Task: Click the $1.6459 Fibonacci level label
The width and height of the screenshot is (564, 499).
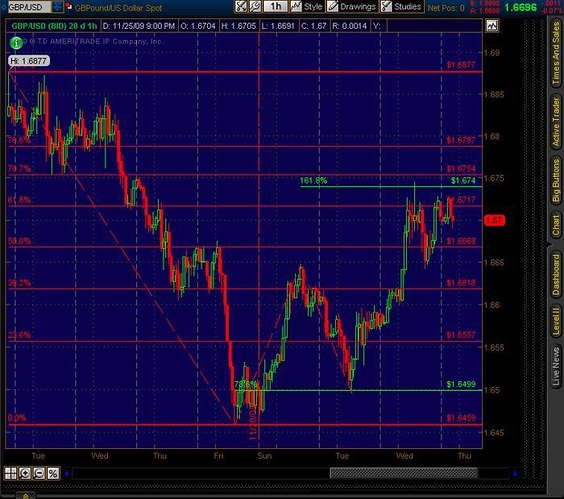Action: click(x=461, y=418)
